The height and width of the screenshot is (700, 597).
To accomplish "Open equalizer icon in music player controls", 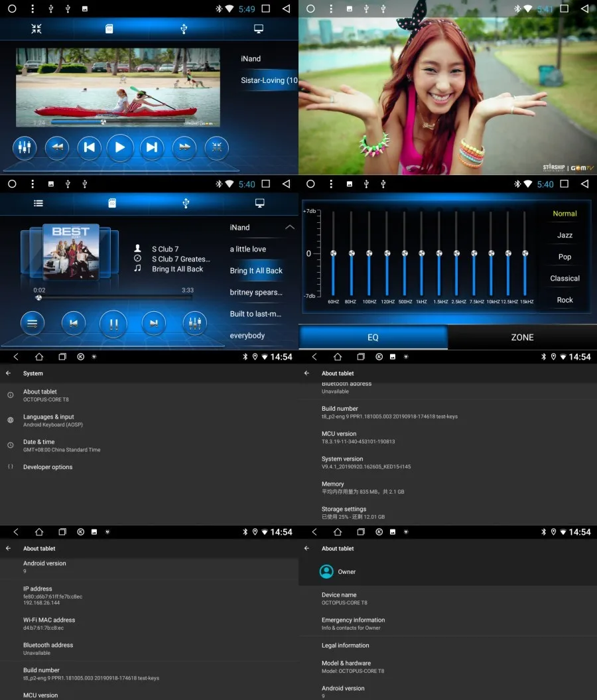I will (195, 323).
